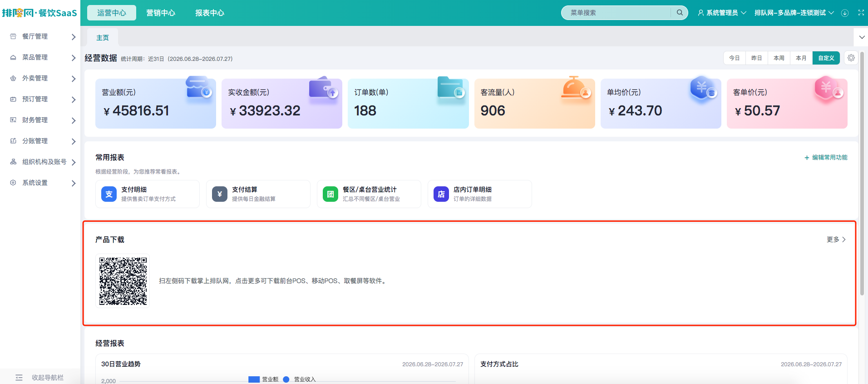
Task: Open the tab list dropdown chevron
Action: click(x=862, y=37)
